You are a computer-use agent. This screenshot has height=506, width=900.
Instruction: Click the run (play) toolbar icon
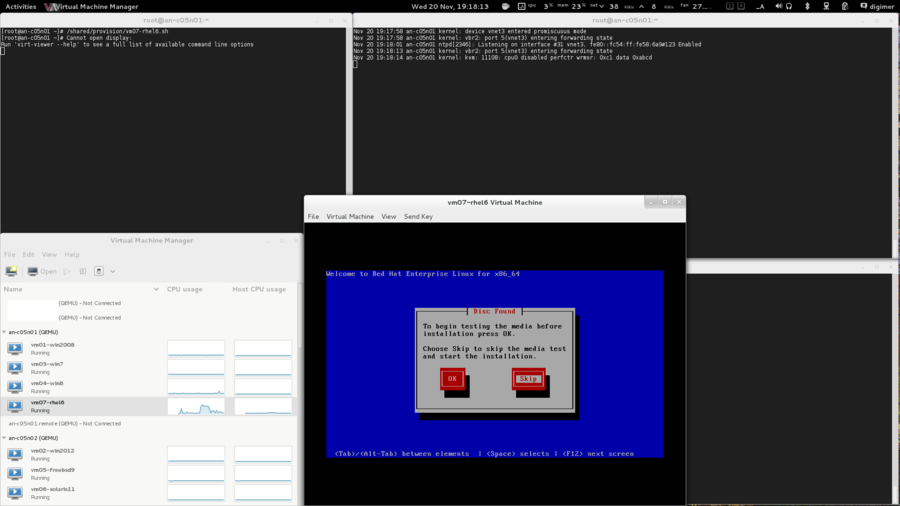click(67, 271)
